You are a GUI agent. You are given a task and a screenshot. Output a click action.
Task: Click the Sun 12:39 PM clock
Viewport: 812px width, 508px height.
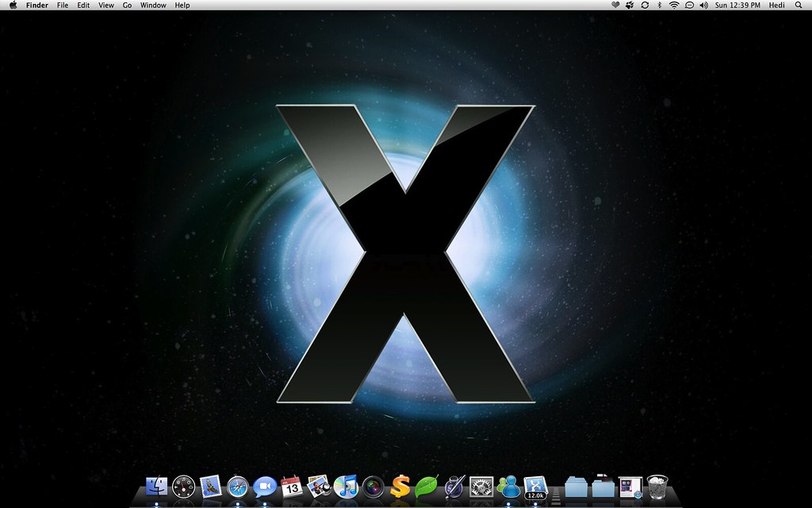click(x=738, y=6)
